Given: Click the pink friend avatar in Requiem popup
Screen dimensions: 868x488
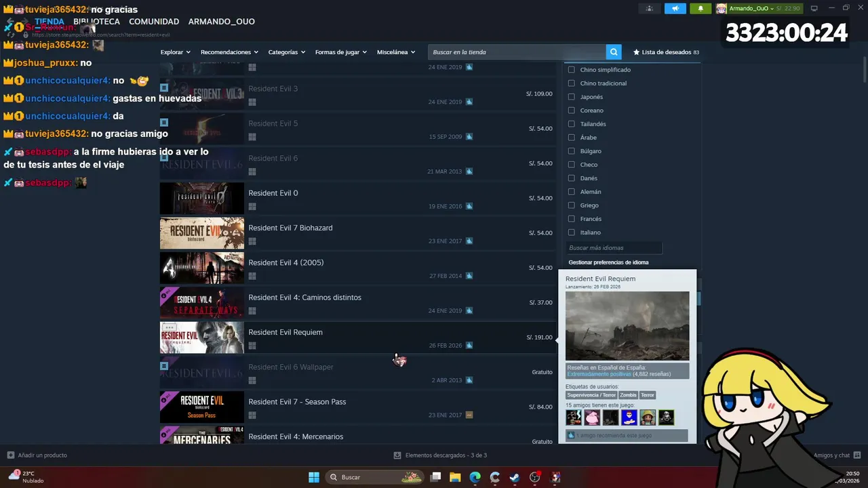Looking at the screenshot, I should 592,418.
